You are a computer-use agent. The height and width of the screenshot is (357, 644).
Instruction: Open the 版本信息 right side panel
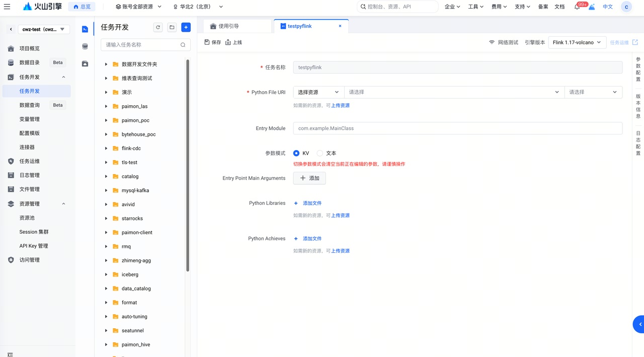pos(638,106)
